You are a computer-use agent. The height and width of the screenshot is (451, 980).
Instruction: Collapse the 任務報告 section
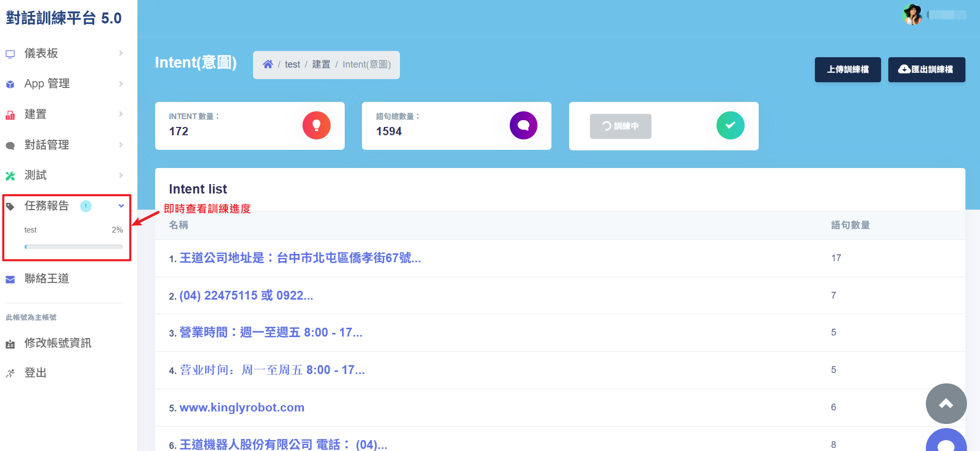121,206
